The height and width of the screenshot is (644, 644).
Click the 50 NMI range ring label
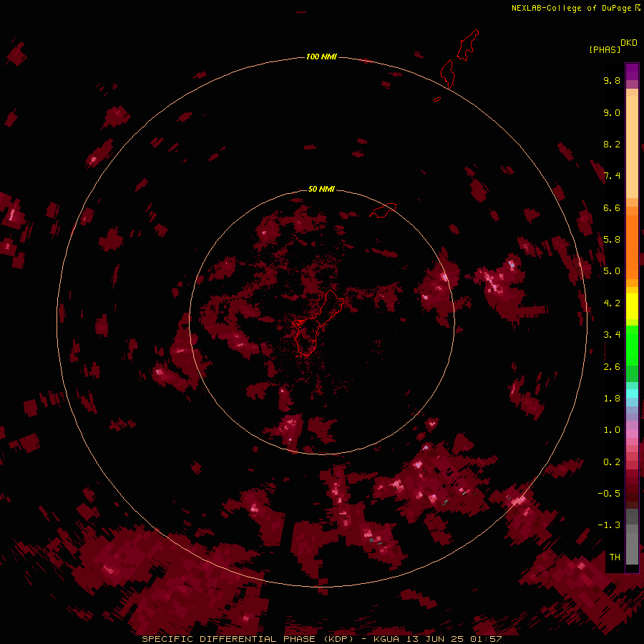click(x=321, y=189)
